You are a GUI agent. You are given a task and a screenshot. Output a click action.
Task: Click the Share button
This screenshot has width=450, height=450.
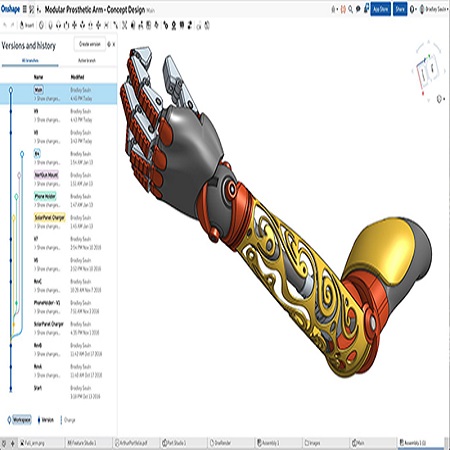[x=400, y=9]
